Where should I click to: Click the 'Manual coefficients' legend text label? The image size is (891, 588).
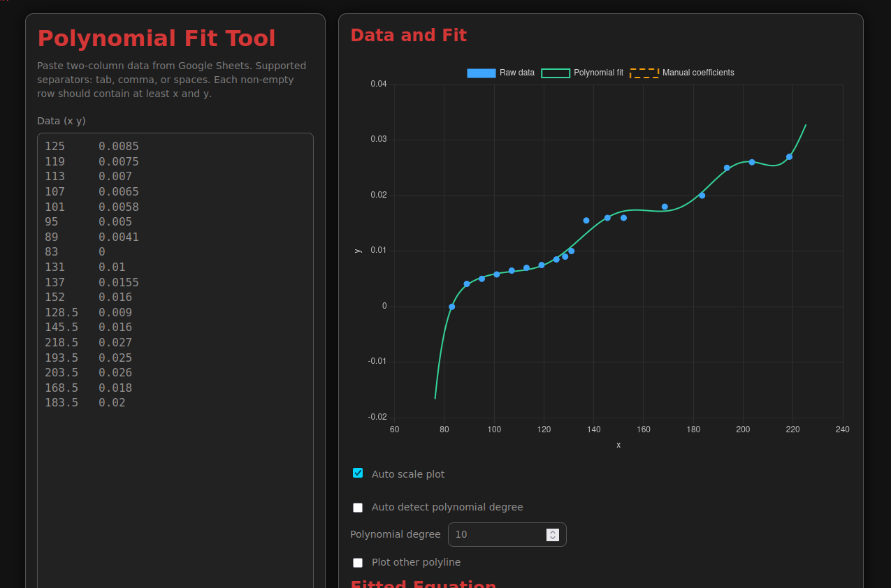pos(698,73)
